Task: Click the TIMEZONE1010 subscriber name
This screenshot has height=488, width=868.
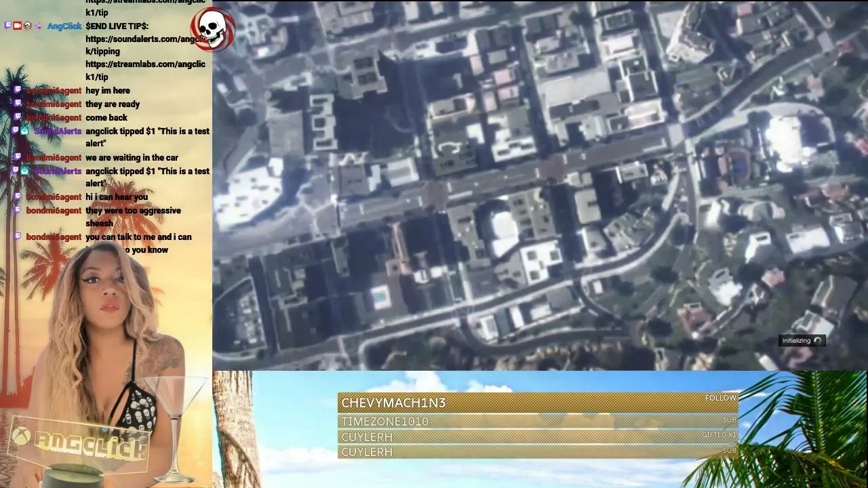Action: click(x=384, y=422)
